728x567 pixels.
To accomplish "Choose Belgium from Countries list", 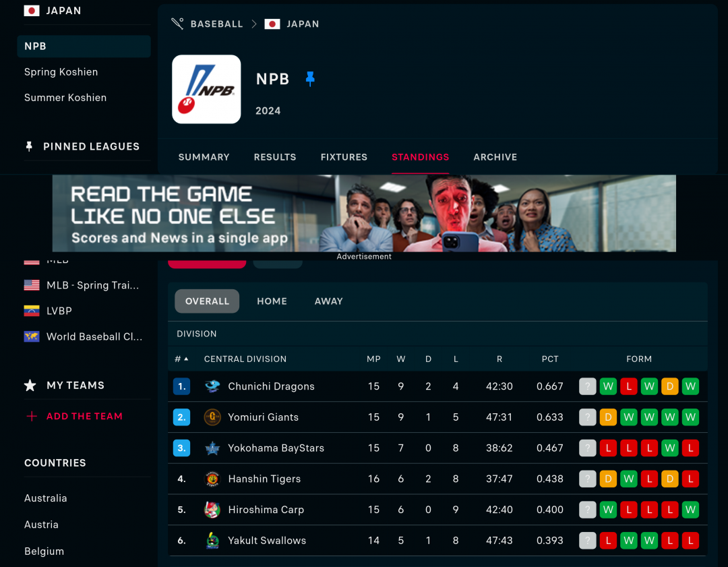I will tap(44, 551).
